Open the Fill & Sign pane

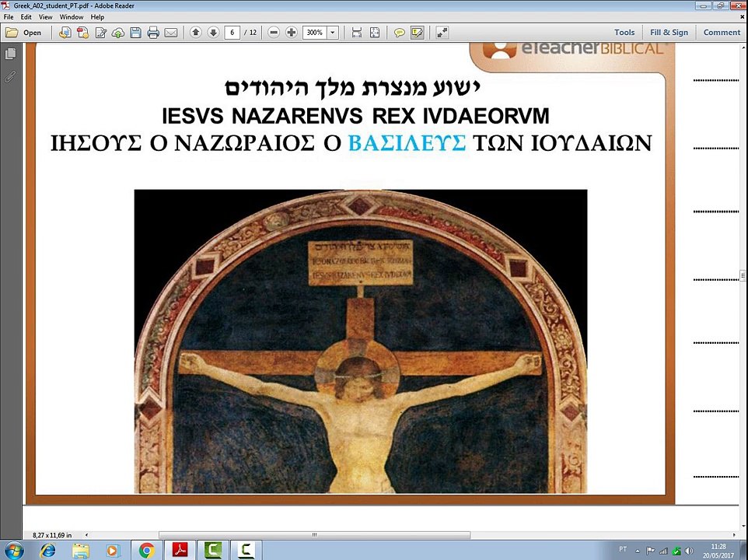(669, 33)
